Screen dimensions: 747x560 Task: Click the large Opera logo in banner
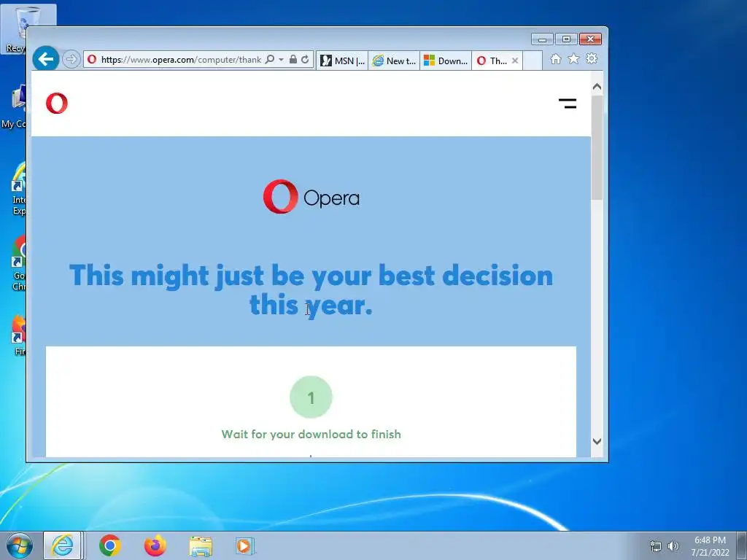(x=311, y=197)
